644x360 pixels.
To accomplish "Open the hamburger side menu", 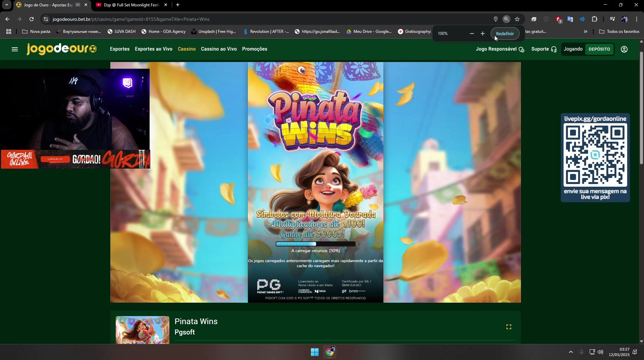I will click(x=14, y=49).
